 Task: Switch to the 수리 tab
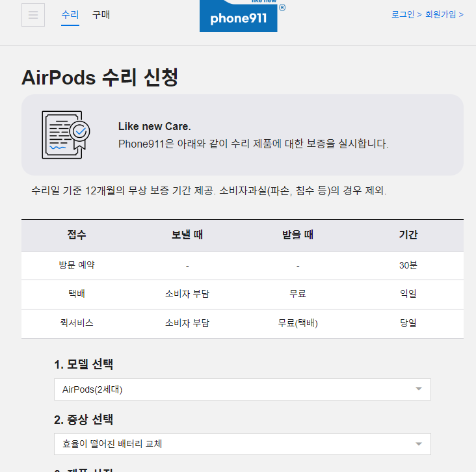[70, 14]
